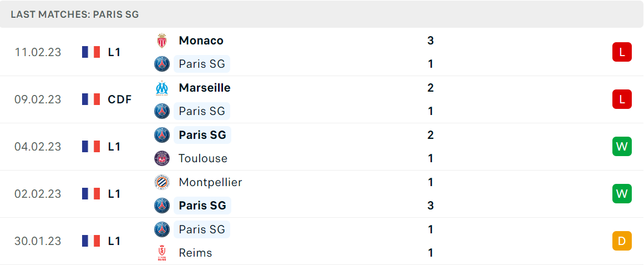Click the green W badge for the Montpellier match
Screen dimensions: 644x265
click(x=622, y=194)
